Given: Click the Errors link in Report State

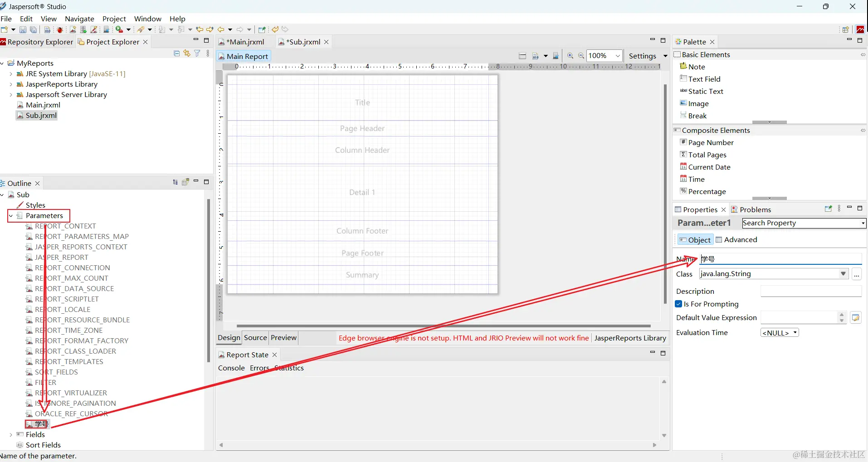Looking at the screenshot, I should point(259,368).
